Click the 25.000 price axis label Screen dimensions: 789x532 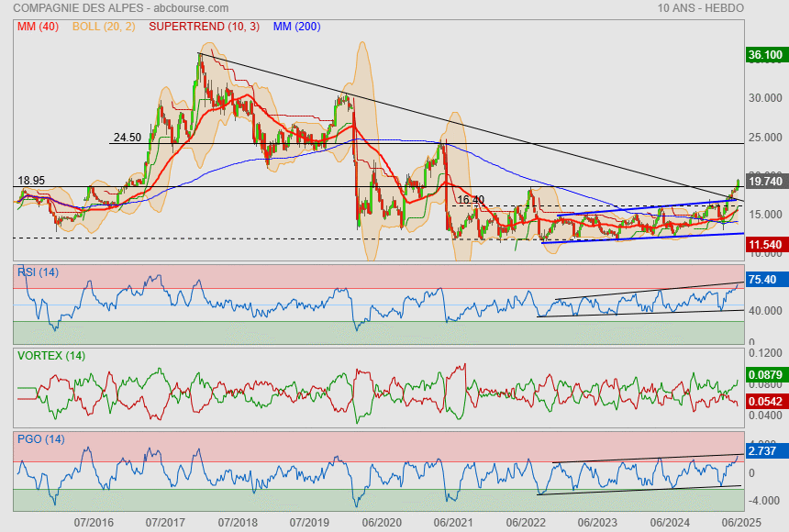[x=765, y=138]
